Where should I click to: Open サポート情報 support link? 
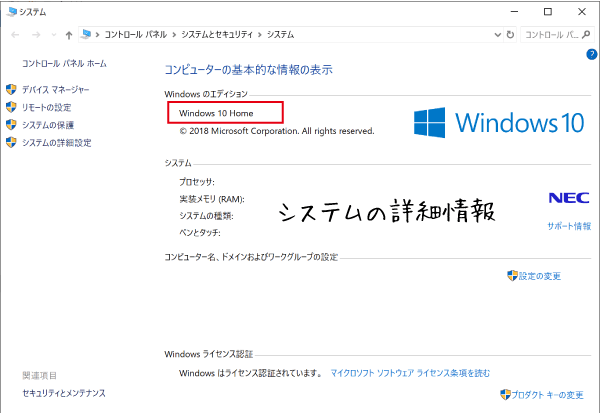[569, 226]
